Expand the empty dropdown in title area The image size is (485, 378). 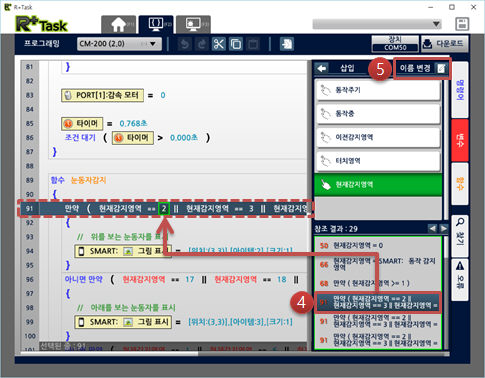[377, 24]
